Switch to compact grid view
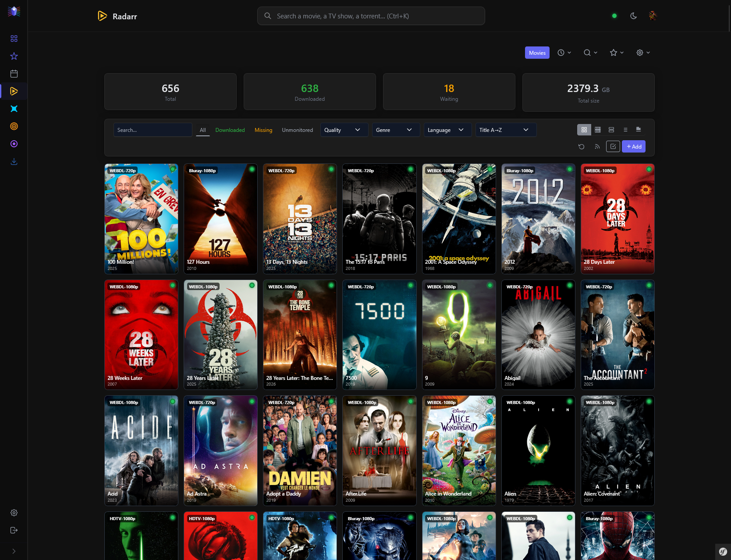This screenshot has height=560, width=731. pyautogui.click(x=598, y=130)
